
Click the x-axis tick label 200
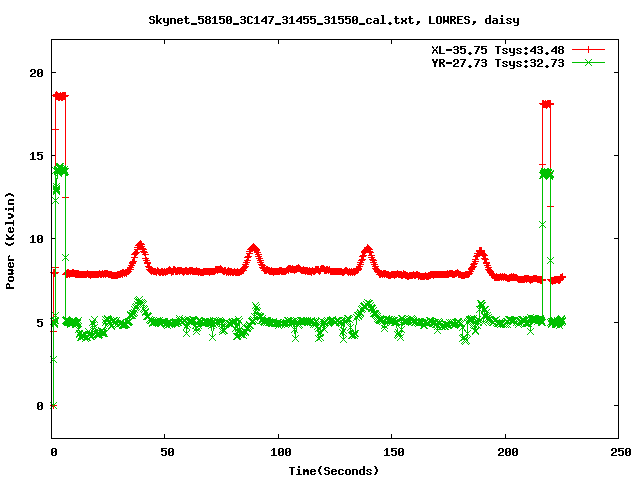coord(507,452)
